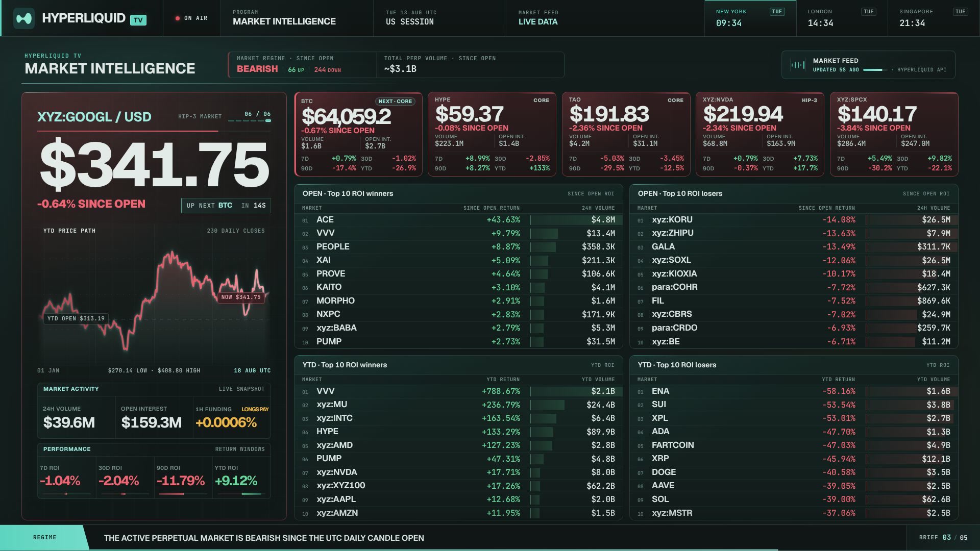Viewport: 980px width, 551px height.
Task: Click the NEXT · CORE badge on BTC card
Action: tap(395, 102)
